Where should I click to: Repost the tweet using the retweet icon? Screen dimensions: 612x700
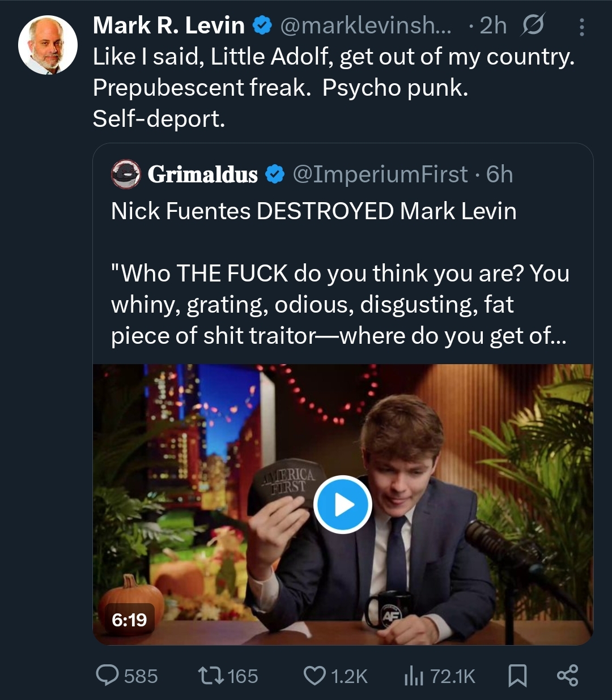click(210, 676)
